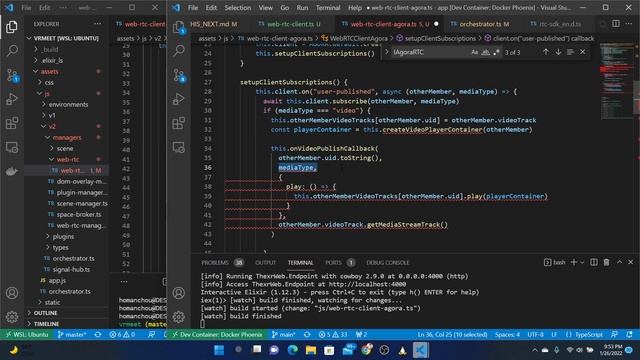
Task: Open Source Control in left window activity bar
Action: (x=12, y=76)
